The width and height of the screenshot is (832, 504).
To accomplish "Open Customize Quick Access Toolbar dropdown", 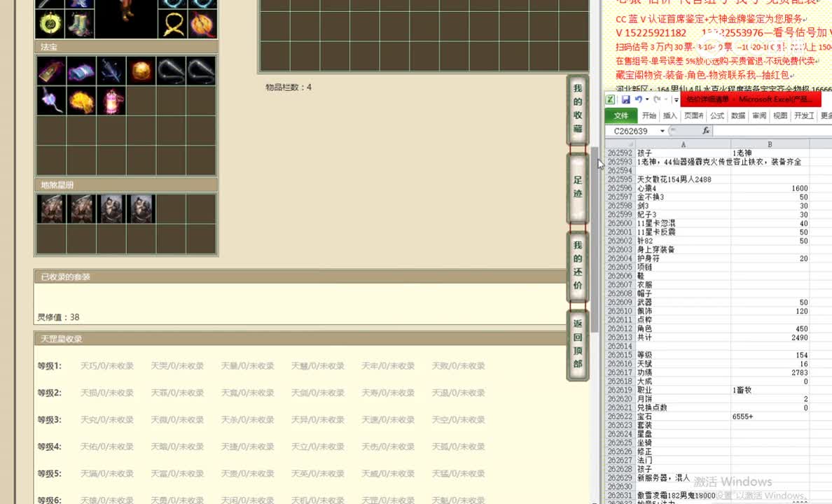I will click(x=676, y=99).
